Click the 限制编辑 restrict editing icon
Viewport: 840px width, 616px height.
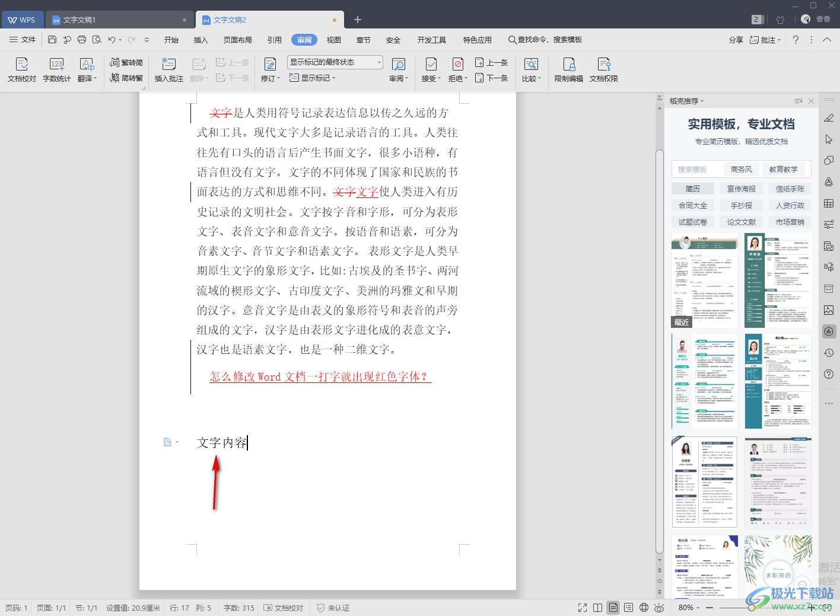[x=568, y=69]
